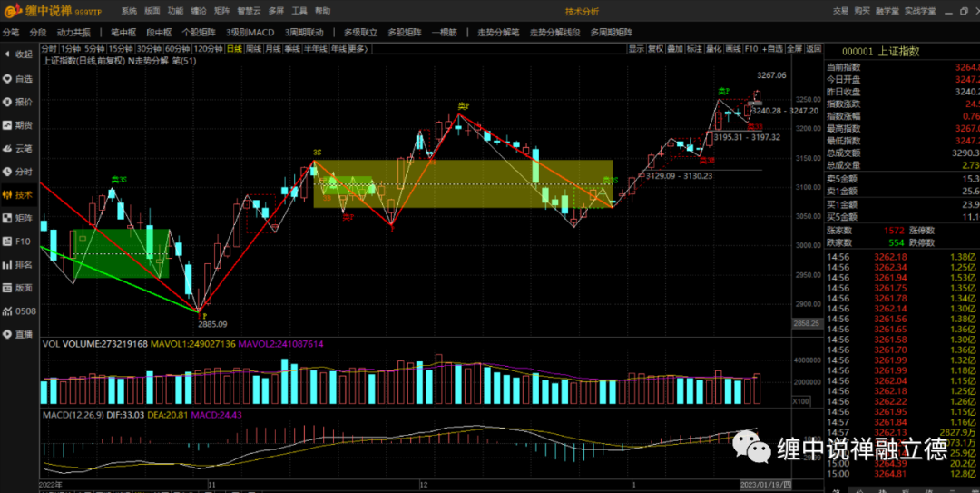Open the 帮助 menu
980x493 pixels.
tap(323, 11)
